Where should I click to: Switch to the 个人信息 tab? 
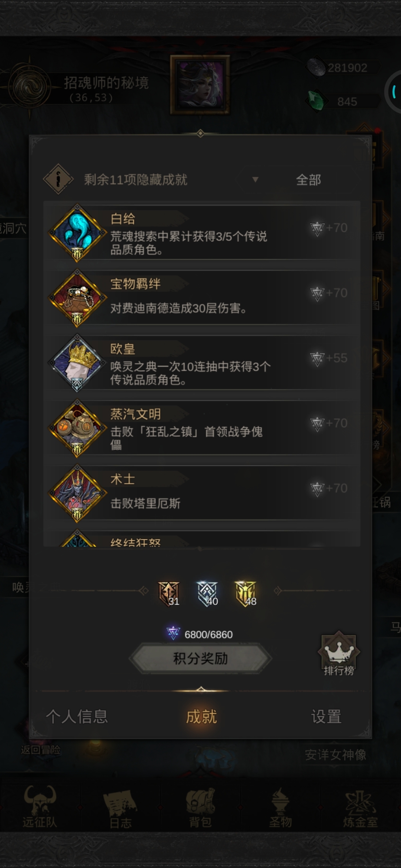pos(77,716)
